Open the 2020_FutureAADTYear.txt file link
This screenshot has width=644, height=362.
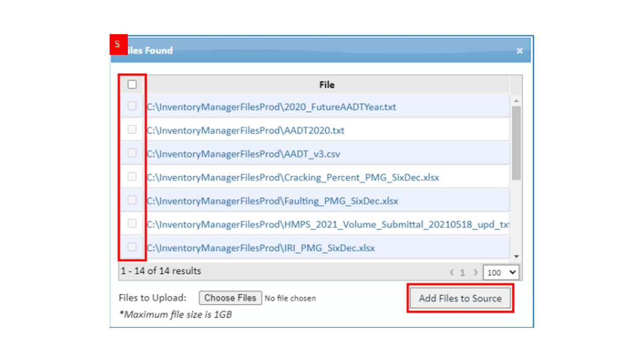pyautogui.click(x=271, y=107)
